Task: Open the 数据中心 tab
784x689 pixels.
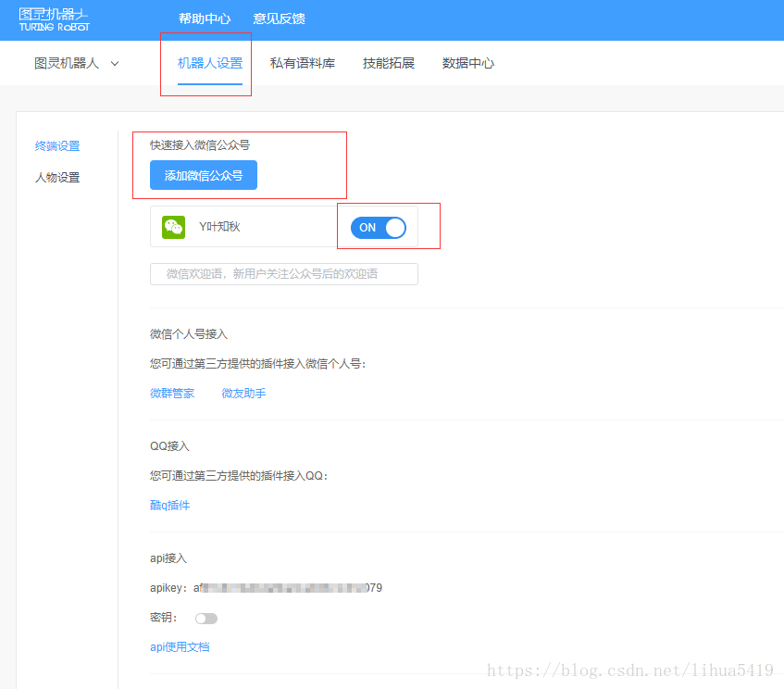Action: 468,64
